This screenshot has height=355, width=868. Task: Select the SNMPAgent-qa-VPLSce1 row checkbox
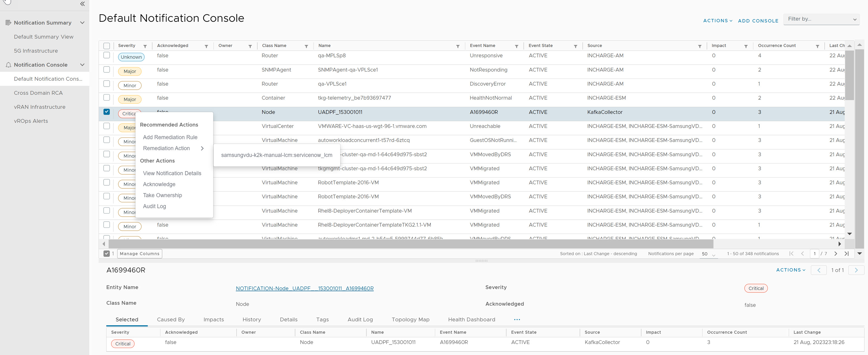coord(107,70)
